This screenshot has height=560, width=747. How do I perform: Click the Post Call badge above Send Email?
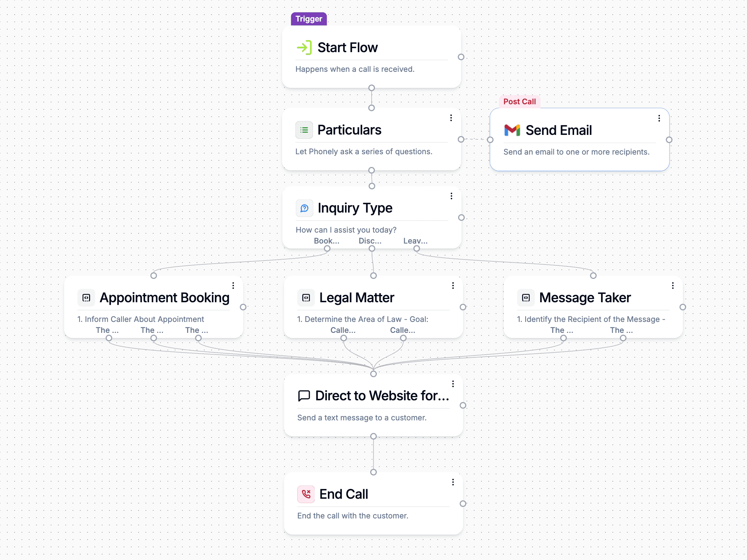coord(519,101)
